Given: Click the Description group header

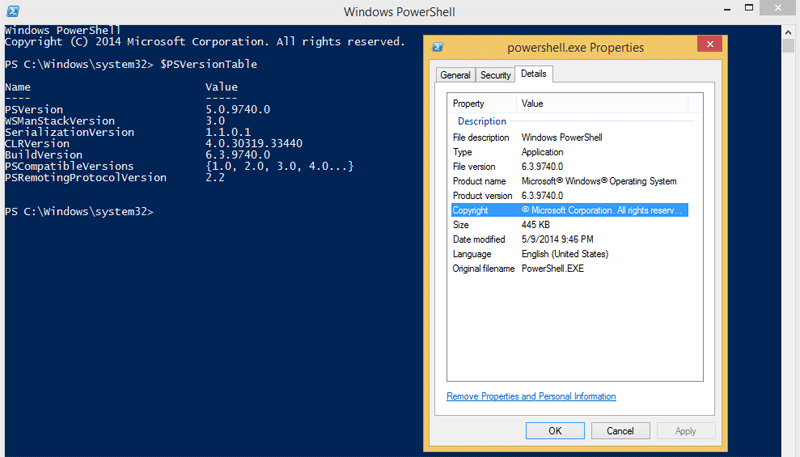Looking at the screenshot, I should [x=482, y=121].
